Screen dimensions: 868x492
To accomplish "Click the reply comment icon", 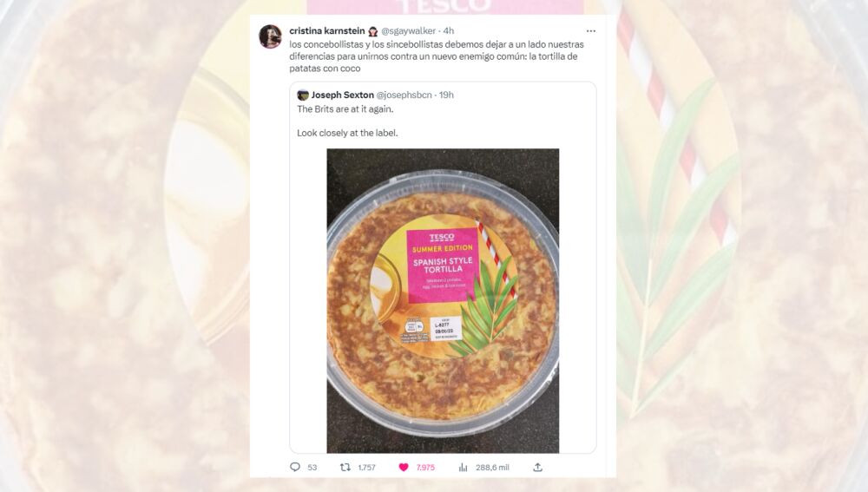I will [x=295, y=467].
